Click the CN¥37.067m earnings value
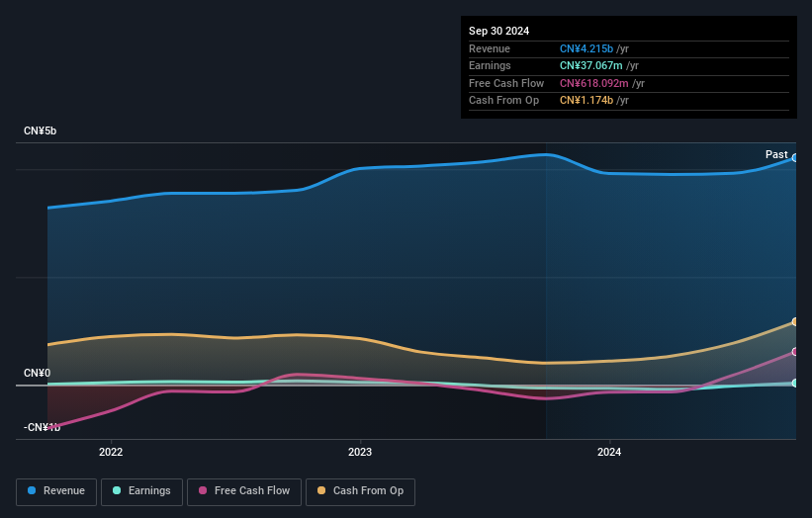 pos(590,65)
